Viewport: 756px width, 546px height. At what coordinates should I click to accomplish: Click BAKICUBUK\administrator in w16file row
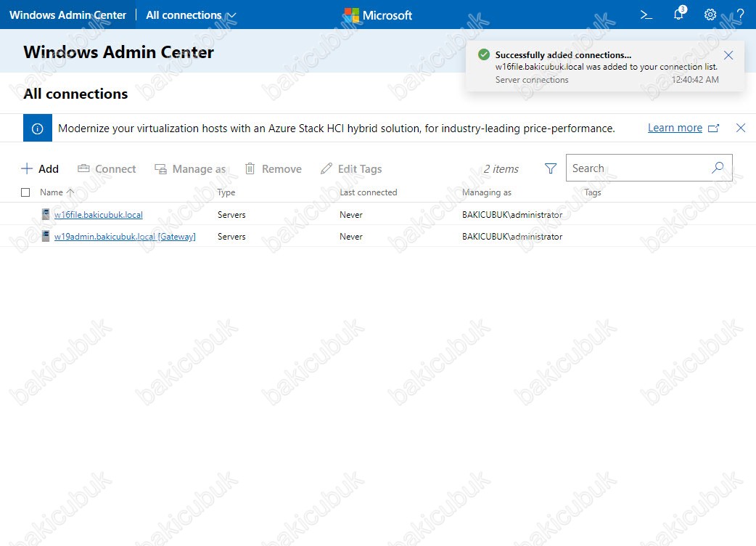[512, 215]
